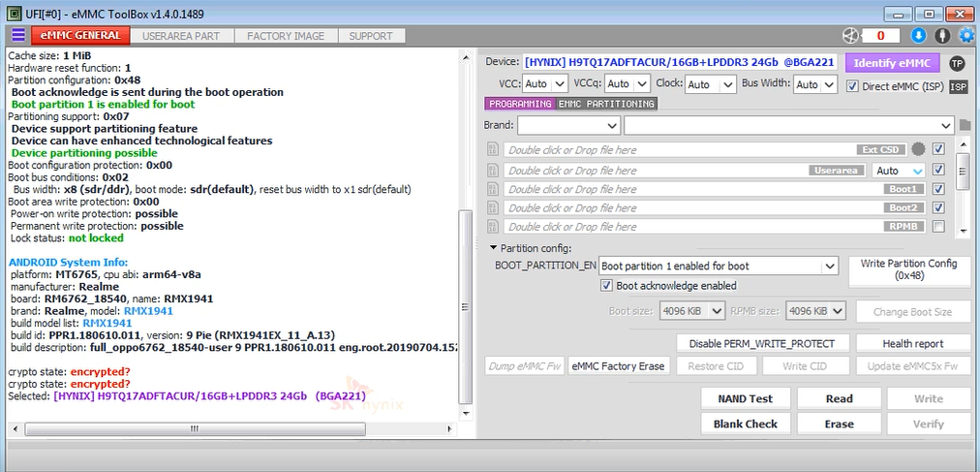Screen dimensions: 980x472
Task: Click the red counter field showing 0
Action: [x=880, y=36]
